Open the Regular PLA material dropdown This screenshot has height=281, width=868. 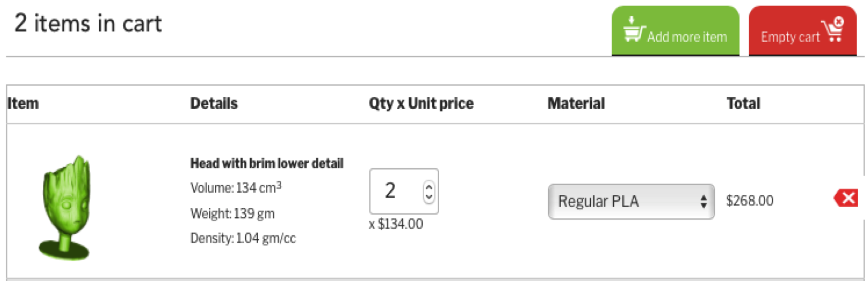pyautogui.click(x=631, y=201)
